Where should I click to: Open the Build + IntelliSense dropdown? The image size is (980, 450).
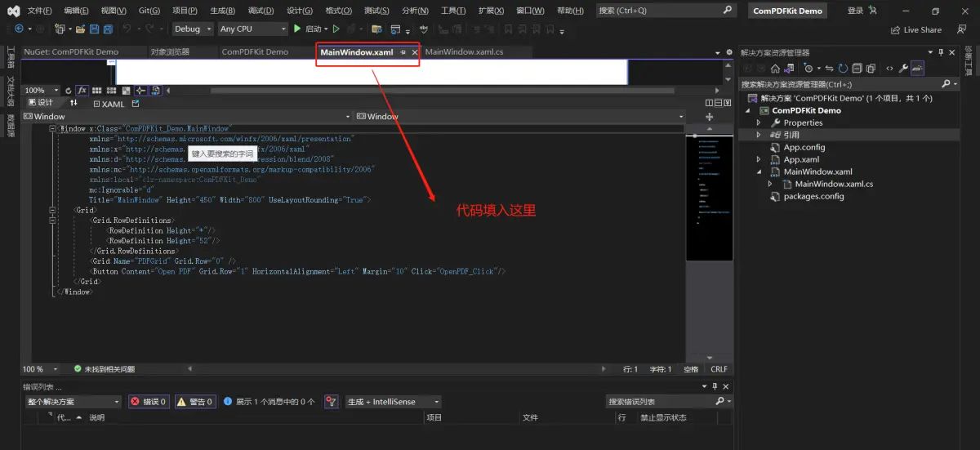[393, 402]
